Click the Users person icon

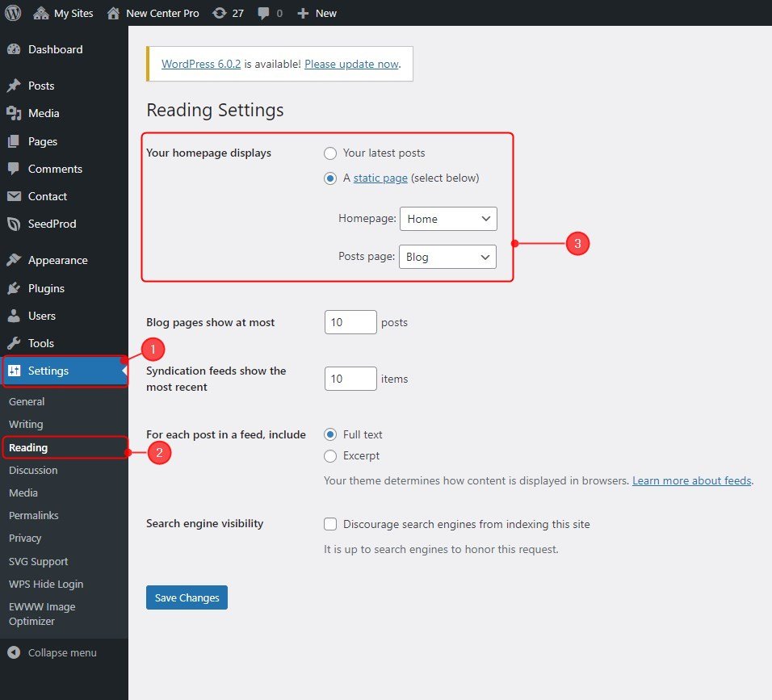[x=14, y=316]
